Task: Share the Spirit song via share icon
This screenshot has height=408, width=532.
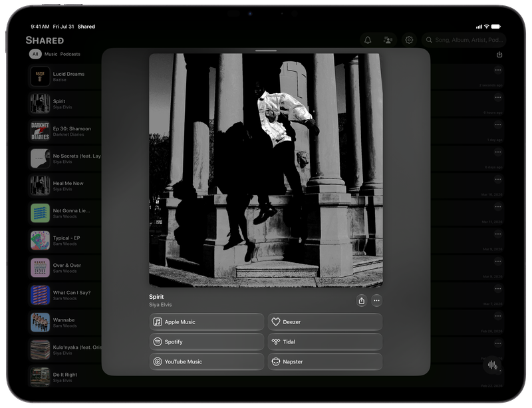Action: [362, 301]
